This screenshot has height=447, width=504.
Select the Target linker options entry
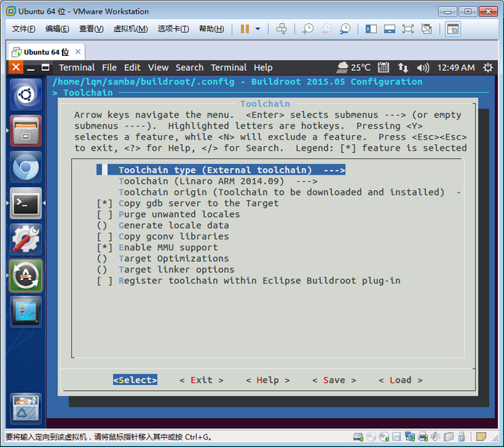(176, 269)
